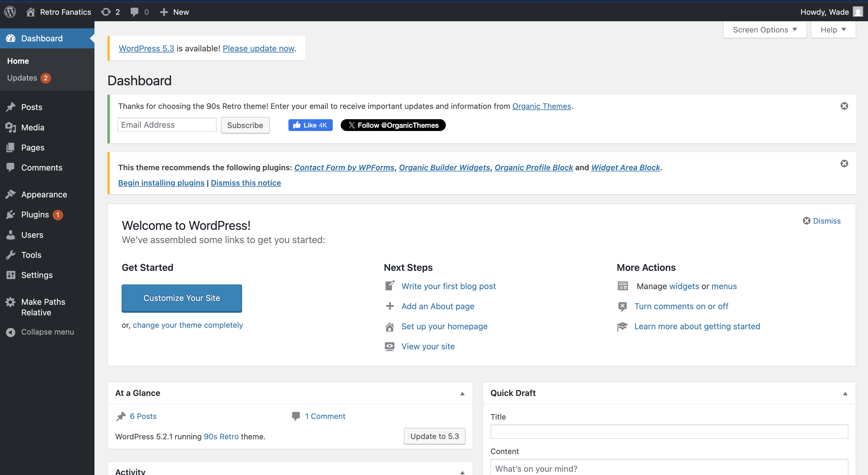Image resolution: width=868 pixels, height=475 pixels.
Task: Open Write your first blog post link
Action: click(448, 286)
